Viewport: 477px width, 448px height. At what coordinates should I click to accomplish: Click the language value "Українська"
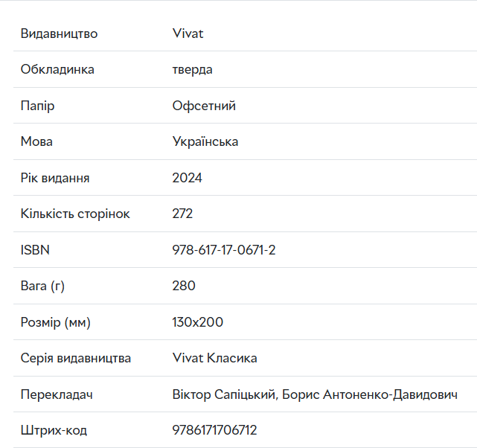coord(205,141)
